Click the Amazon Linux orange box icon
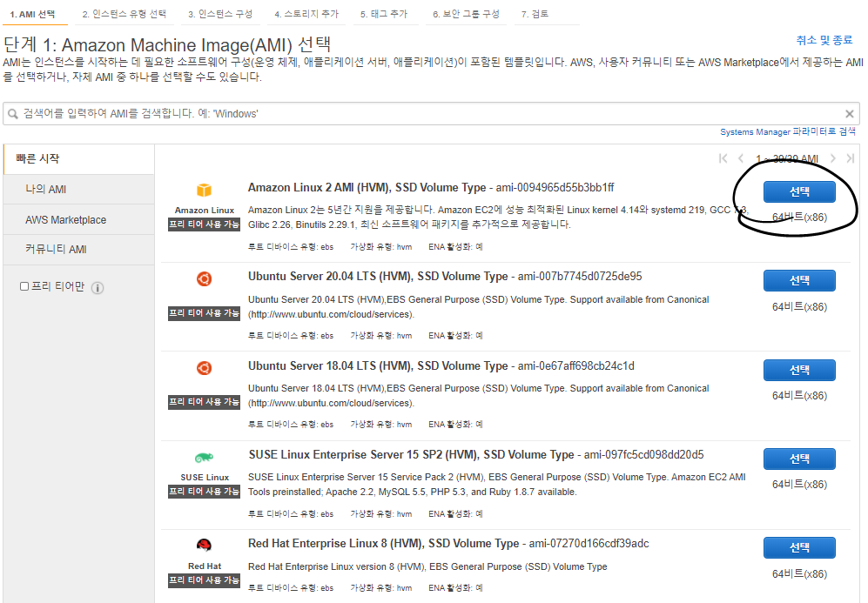The image size is (868, 603). click(205, 191)
